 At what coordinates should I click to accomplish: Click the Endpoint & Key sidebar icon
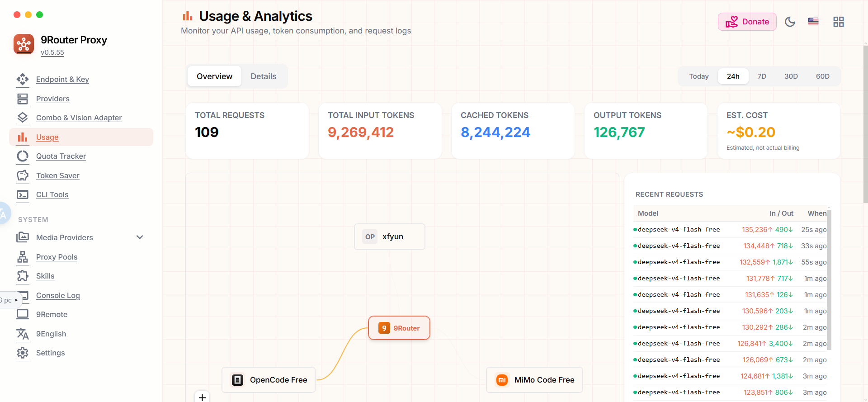click(x=23, y=79)
